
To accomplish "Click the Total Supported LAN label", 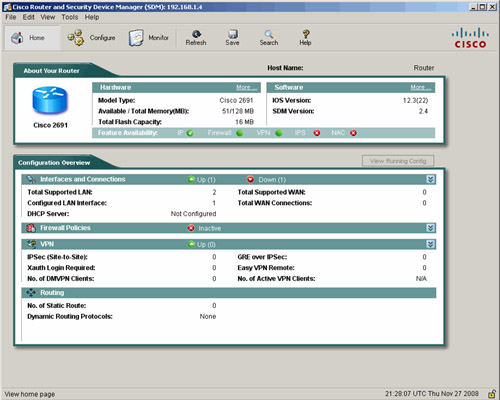I will coord(60,192).
